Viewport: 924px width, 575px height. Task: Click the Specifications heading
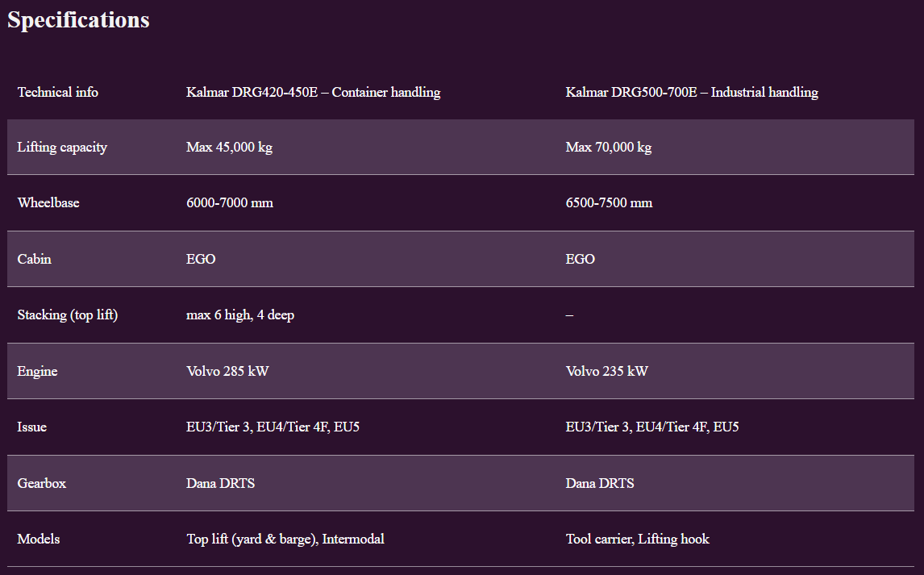(78, 20)
